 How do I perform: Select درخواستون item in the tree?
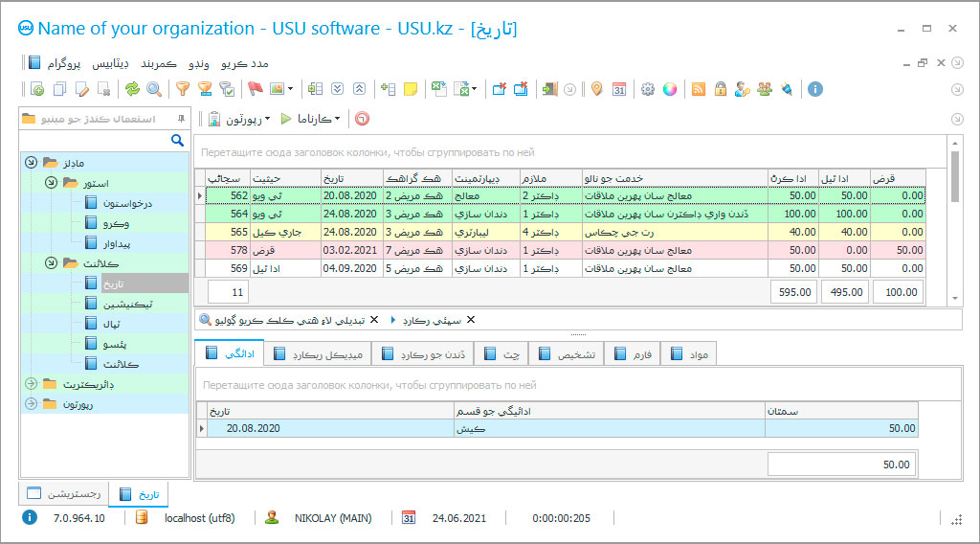click(127, 203)
